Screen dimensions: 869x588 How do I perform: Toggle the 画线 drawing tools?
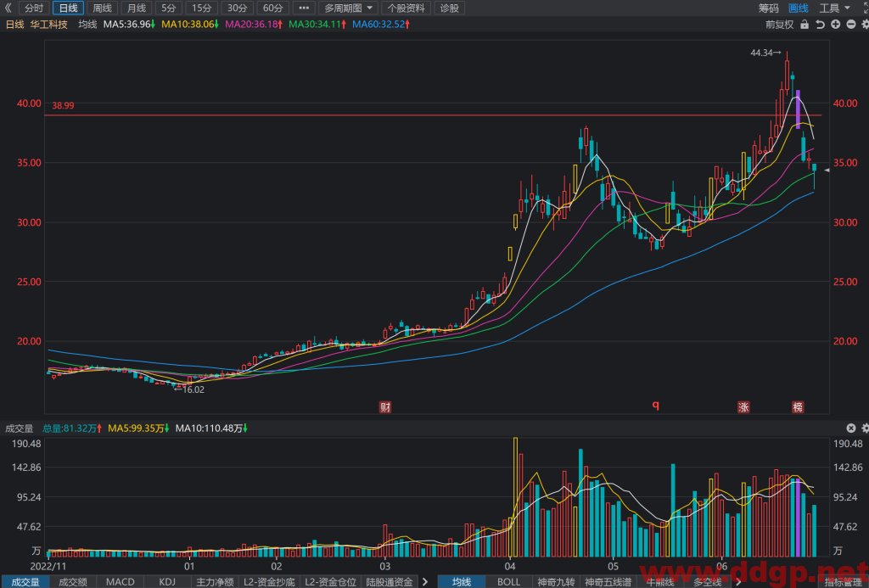click(798, 8)
